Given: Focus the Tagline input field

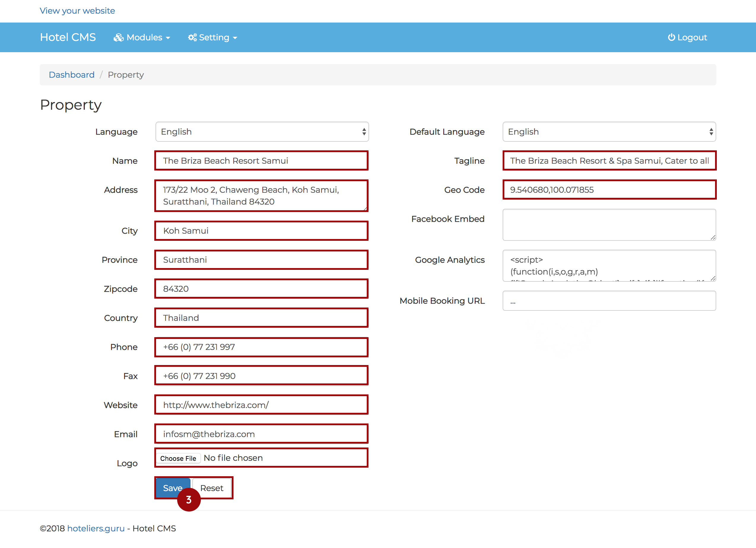Looking at the screenshot, I should tap(609, 160).
